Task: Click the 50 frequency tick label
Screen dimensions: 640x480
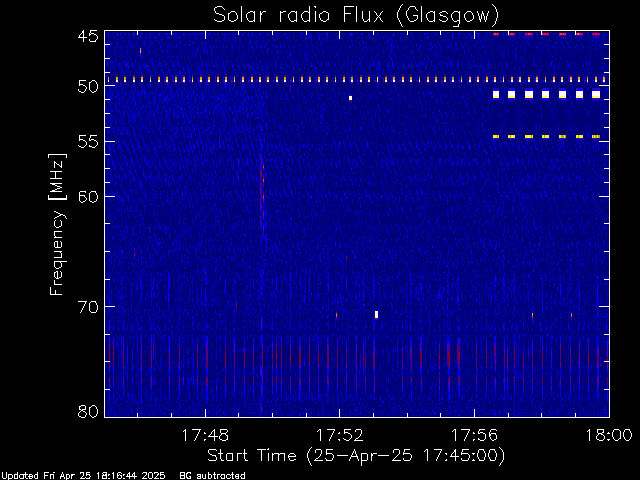Action: pos(88,87)
